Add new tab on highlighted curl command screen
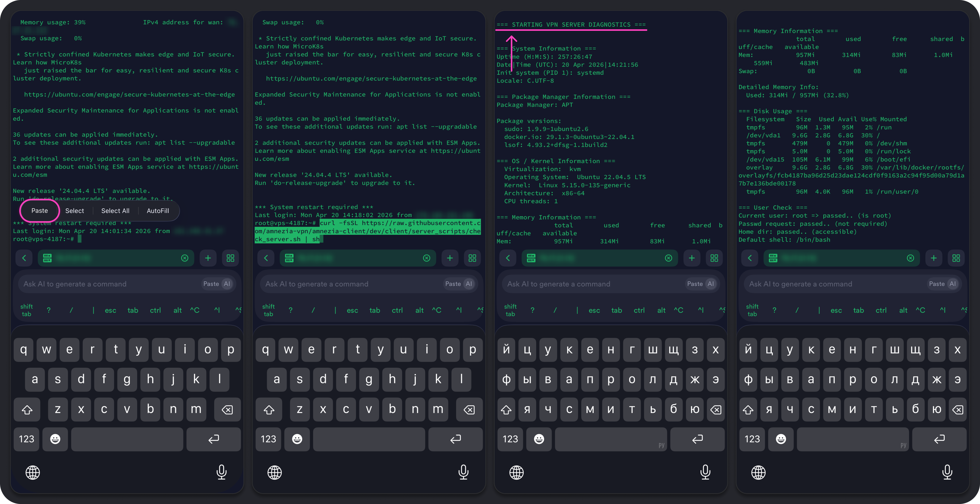The width and height of the screenshot is (980, 504). coord(450,258)
